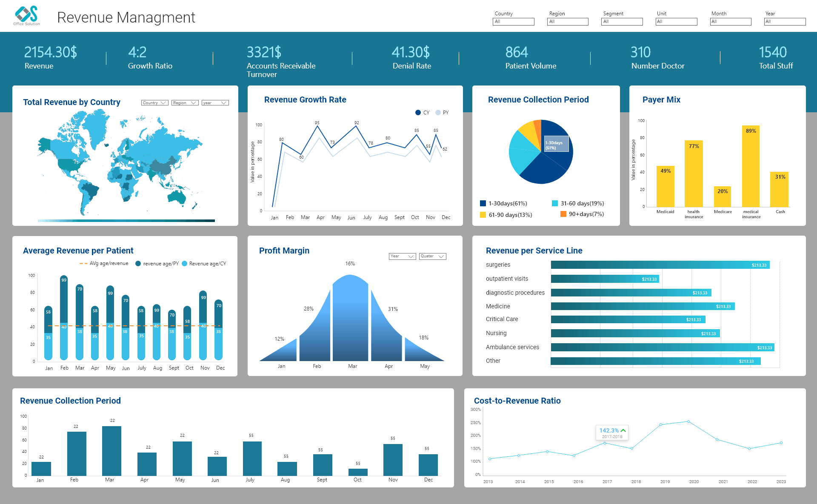The image size is (817, 504).
Task: Click the CY legend dot in Revenue Growth Rate
Action: tap(418, 113)
